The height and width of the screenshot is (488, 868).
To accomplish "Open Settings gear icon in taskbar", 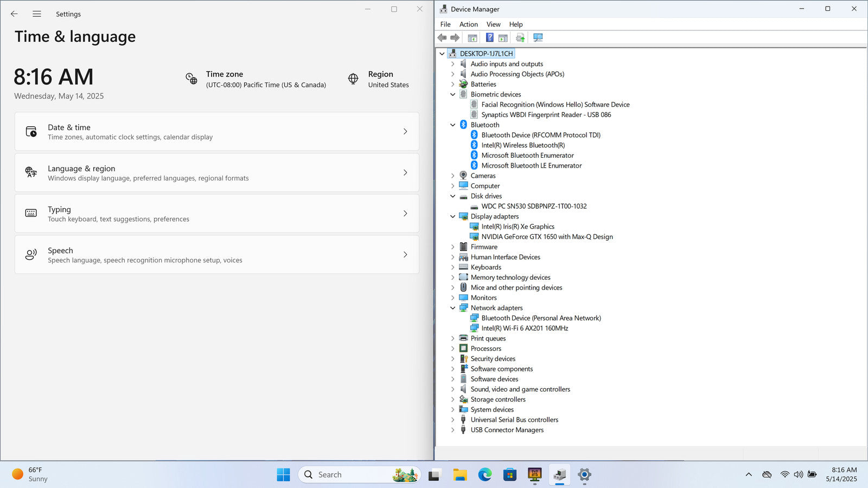I will click(584, 474).
